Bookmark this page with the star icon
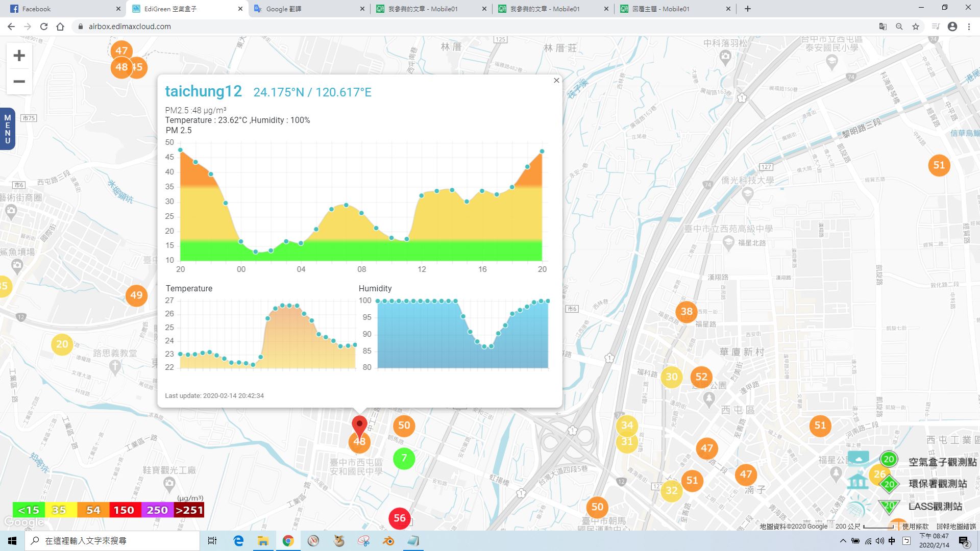This screenshot has height=551, width=980. [916, 27]
